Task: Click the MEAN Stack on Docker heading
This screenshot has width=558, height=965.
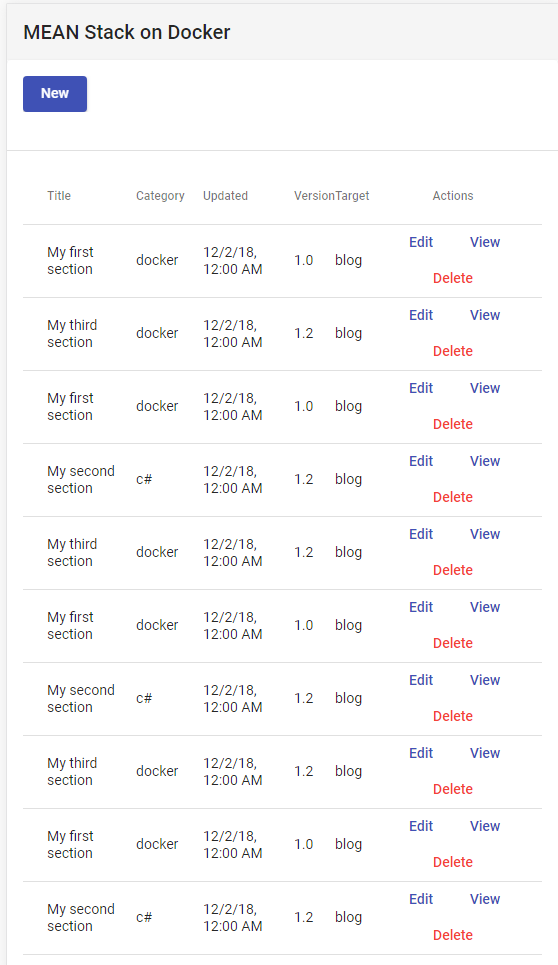Action: [127, 32]
